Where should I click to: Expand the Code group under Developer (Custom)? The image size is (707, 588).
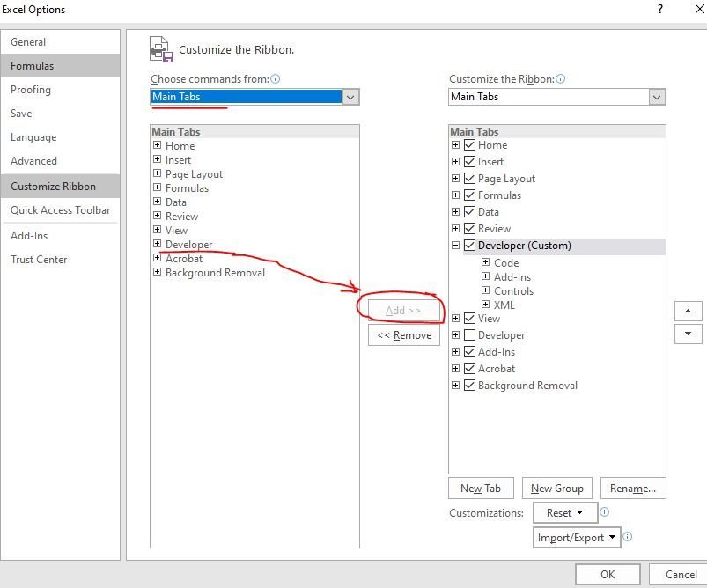(x=486, y=263)
